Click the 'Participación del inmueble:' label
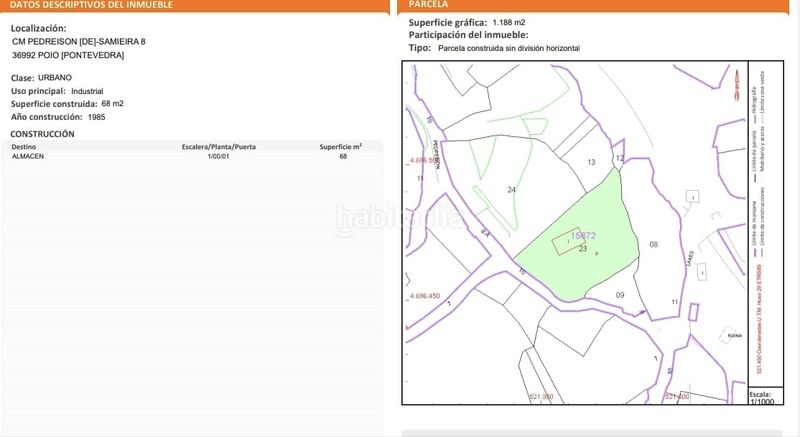The width and height of the screenshot is (800, 437). click(x=468, y=35)
